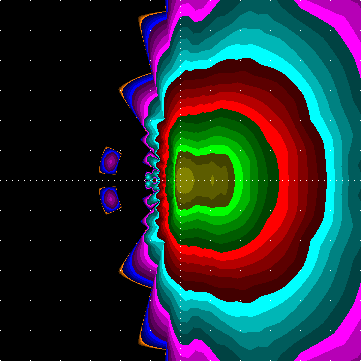Click the small light dot inside olive core
361x361 pixels.
tap(212, 180)
